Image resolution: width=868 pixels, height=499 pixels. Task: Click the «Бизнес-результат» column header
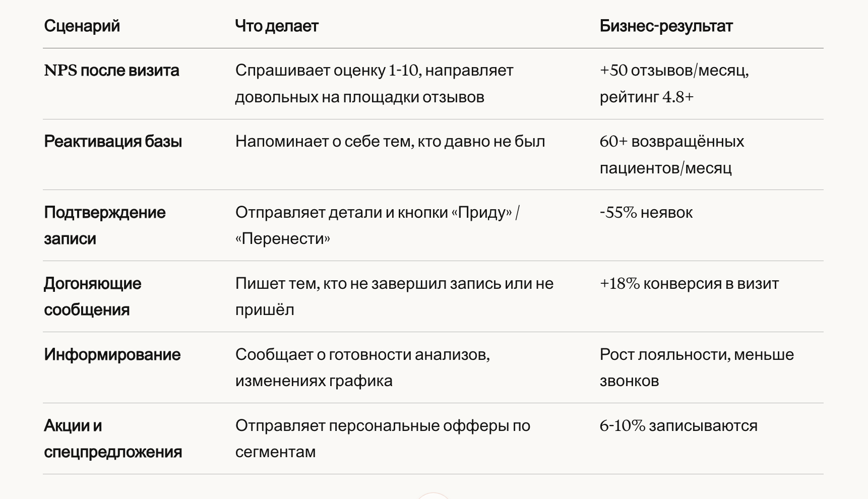click(666, 26)
